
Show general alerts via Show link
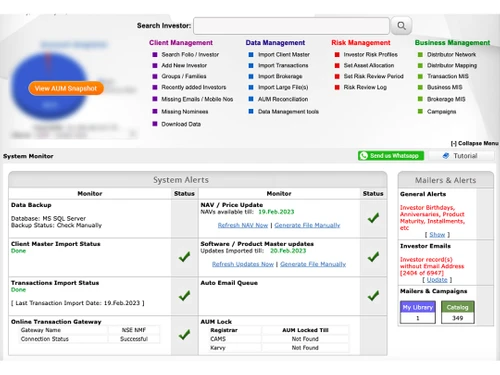point(437,235)
